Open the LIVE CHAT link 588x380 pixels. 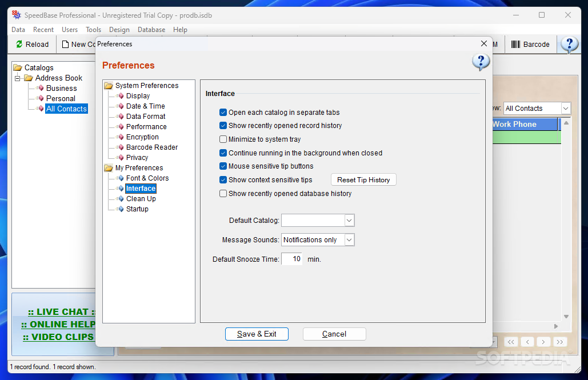click(62, 312)
